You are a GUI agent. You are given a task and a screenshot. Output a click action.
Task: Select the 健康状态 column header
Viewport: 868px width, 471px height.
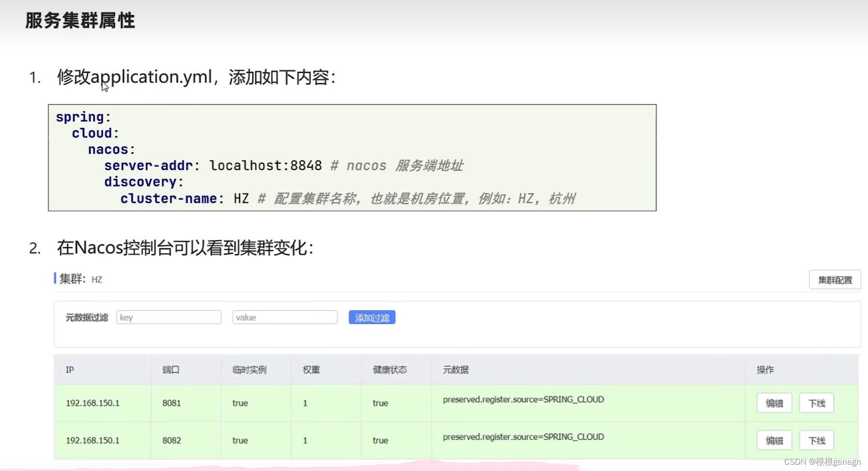pos(389,369)
